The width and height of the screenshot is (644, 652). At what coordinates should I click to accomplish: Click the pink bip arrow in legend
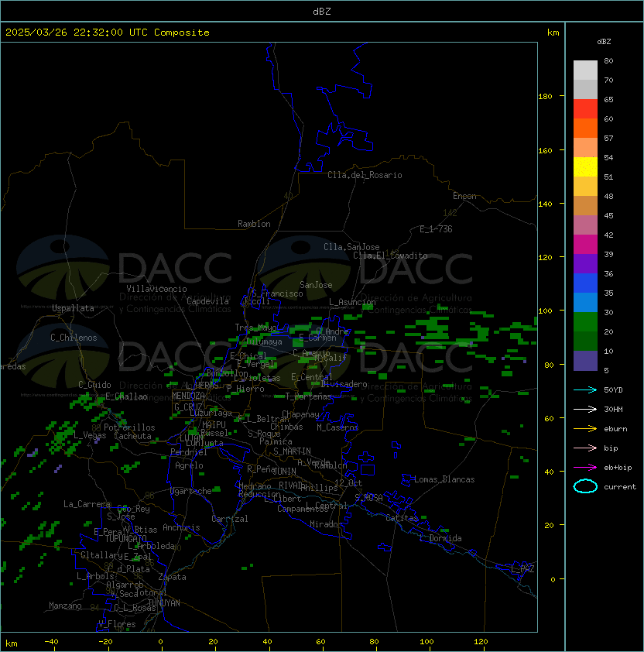585,448
